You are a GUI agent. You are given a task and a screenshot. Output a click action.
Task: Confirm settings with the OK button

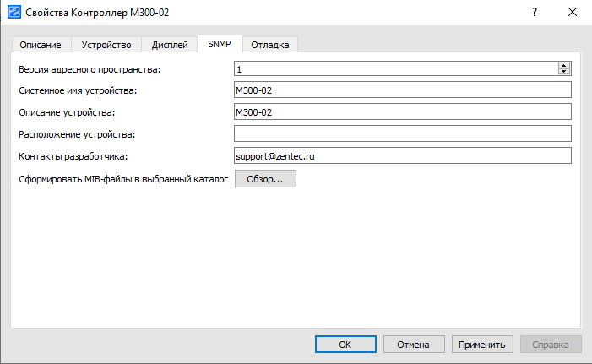pyautogui.click(x=345, y=344)
